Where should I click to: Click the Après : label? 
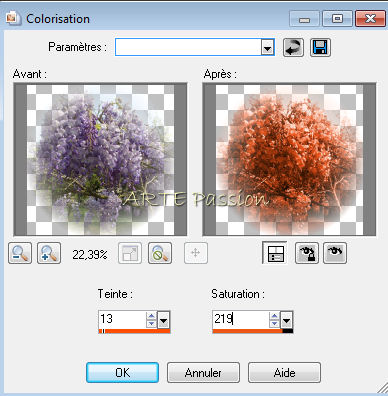(220, 74)
